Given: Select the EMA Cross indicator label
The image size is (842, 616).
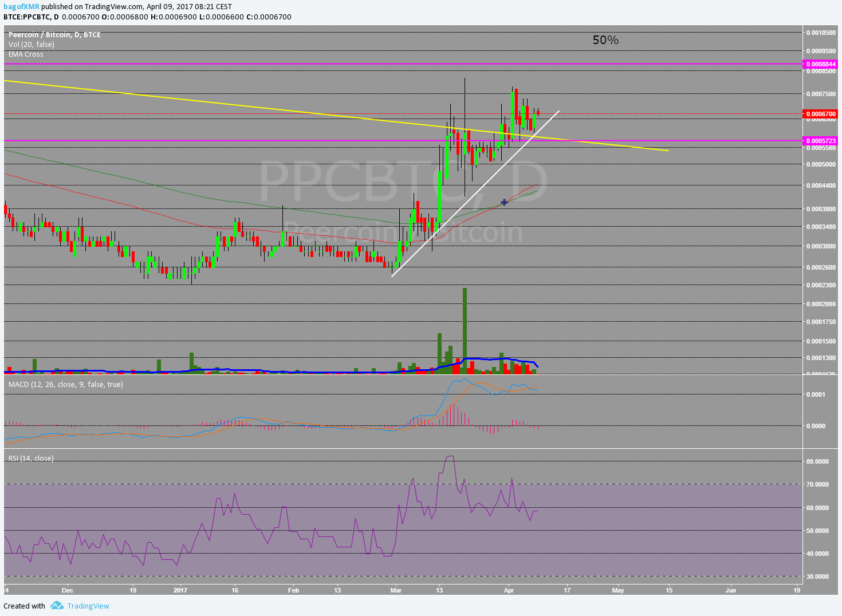Looking at the screenshot, I should click(26, 54).
